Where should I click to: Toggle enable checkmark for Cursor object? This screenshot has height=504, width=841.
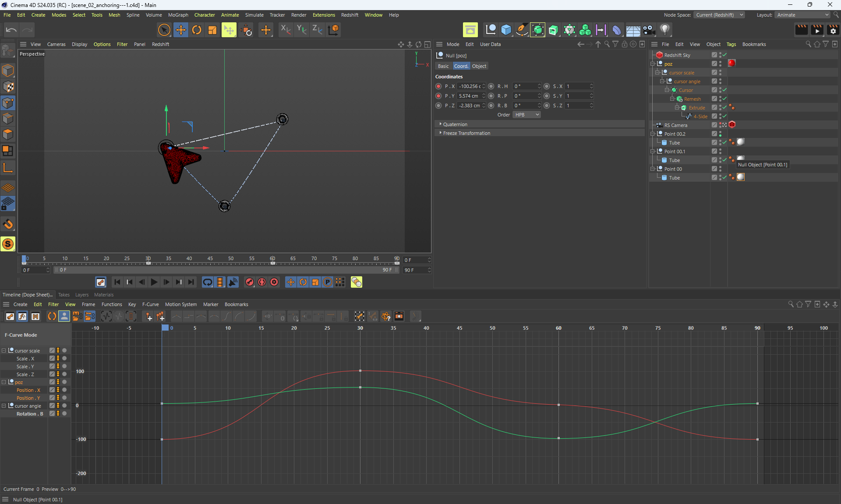[724, 90]
